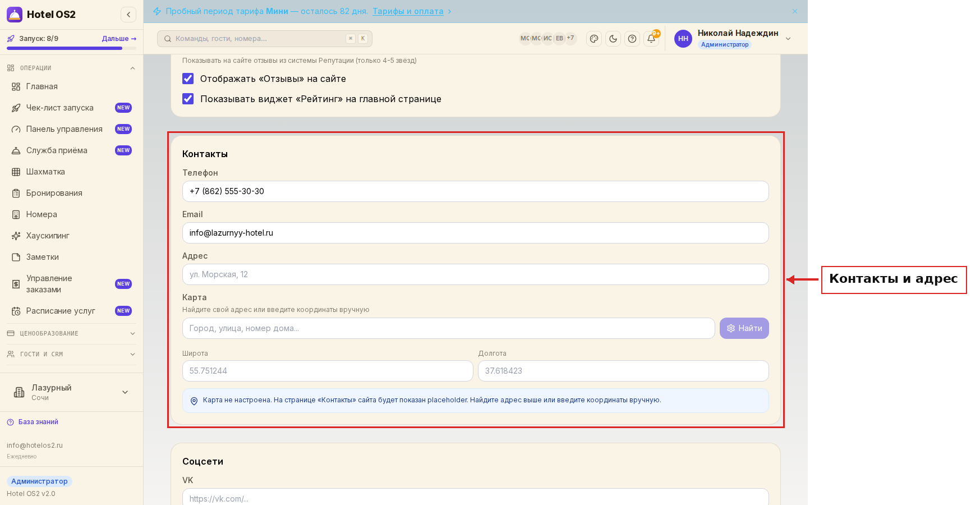Click the +7 online users avatar

(x=570, y=38)
